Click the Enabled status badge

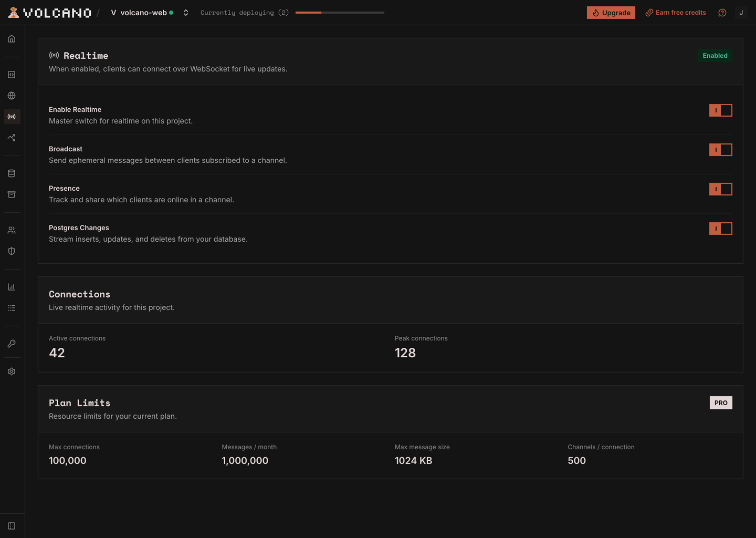[715, 56]
